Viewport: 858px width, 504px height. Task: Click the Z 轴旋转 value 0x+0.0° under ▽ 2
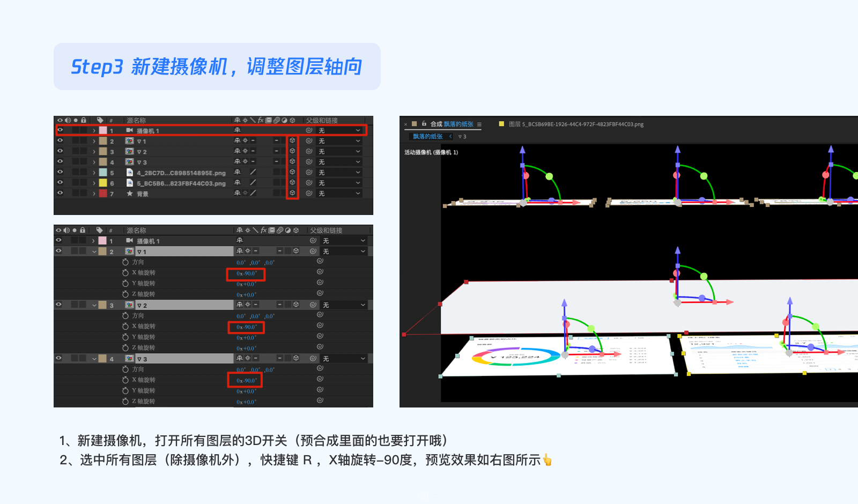coord(247,349)
